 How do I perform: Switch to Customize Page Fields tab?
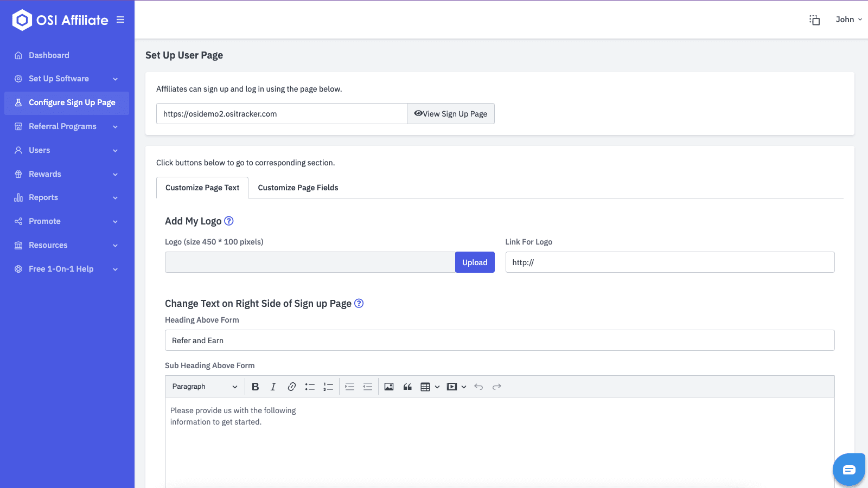(x=298, y=188)
